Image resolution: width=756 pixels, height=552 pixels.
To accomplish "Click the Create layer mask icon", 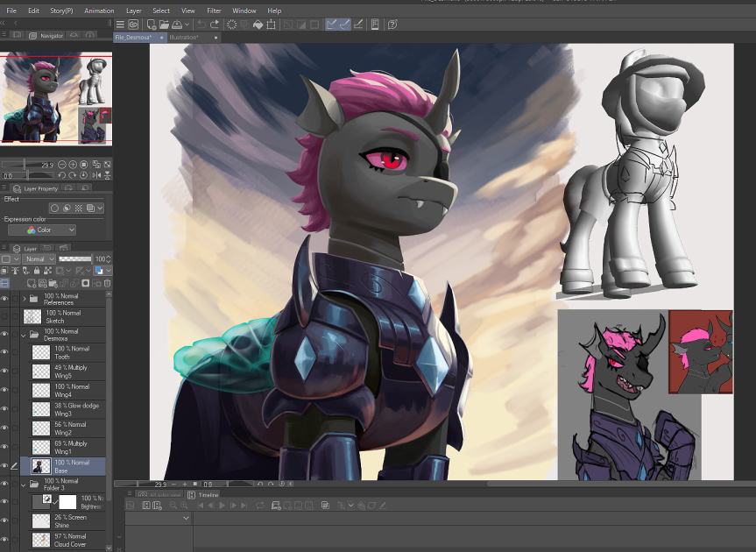I will pos(85,284).
